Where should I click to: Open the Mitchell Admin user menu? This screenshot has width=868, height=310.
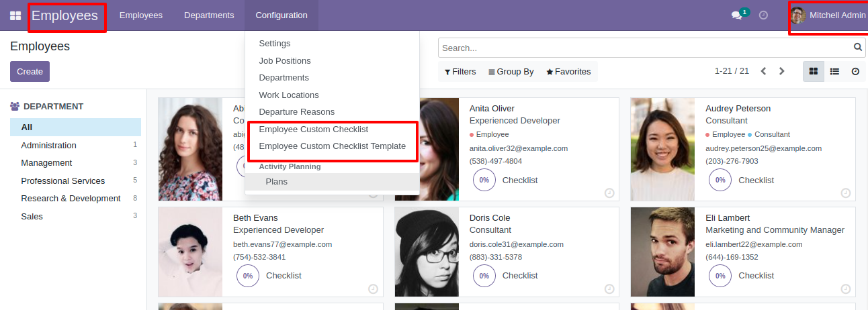[x=828, y=15]
